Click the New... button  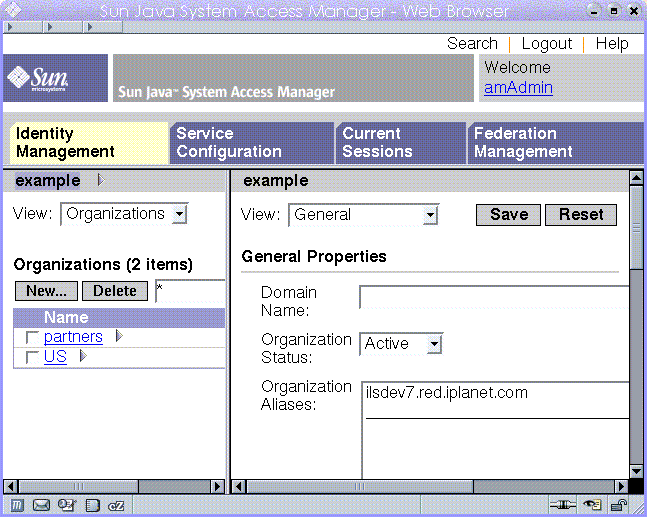coord(46,291)
